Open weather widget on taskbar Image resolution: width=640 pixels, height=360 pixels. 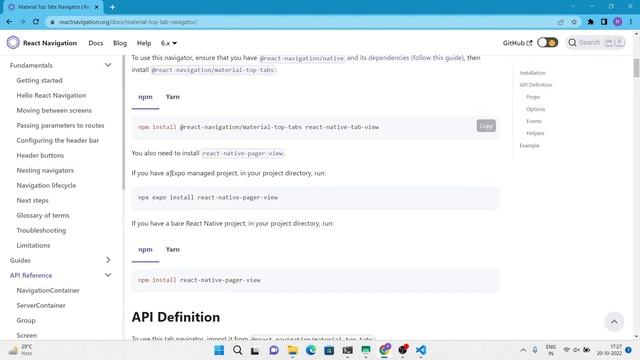tap(21, 350)
